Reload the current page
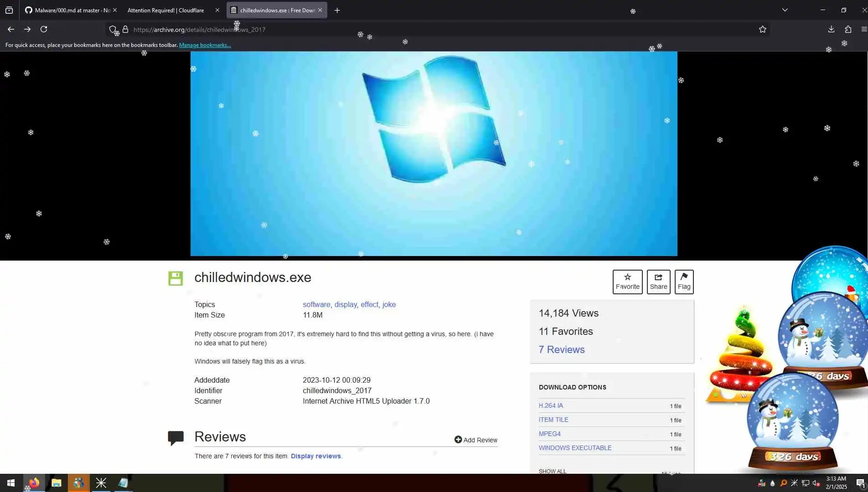This screenshot has width=868, height=492. (44, 29)
